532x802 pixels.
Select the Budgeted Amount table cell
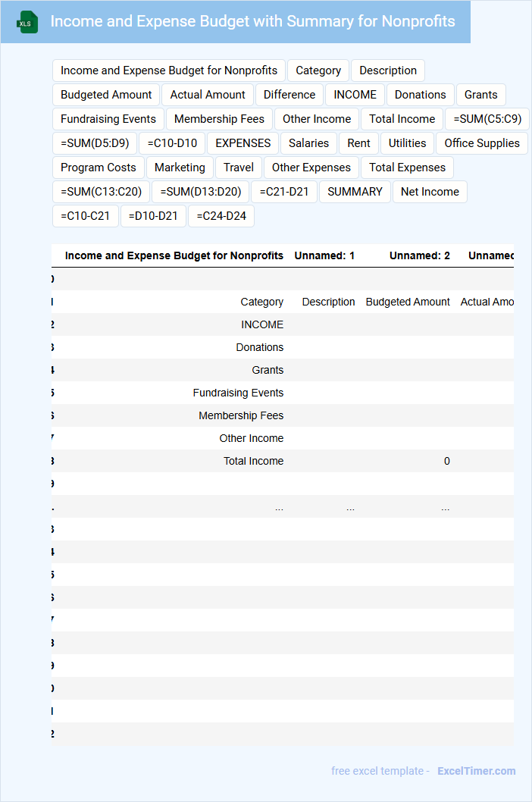[408, 302]
